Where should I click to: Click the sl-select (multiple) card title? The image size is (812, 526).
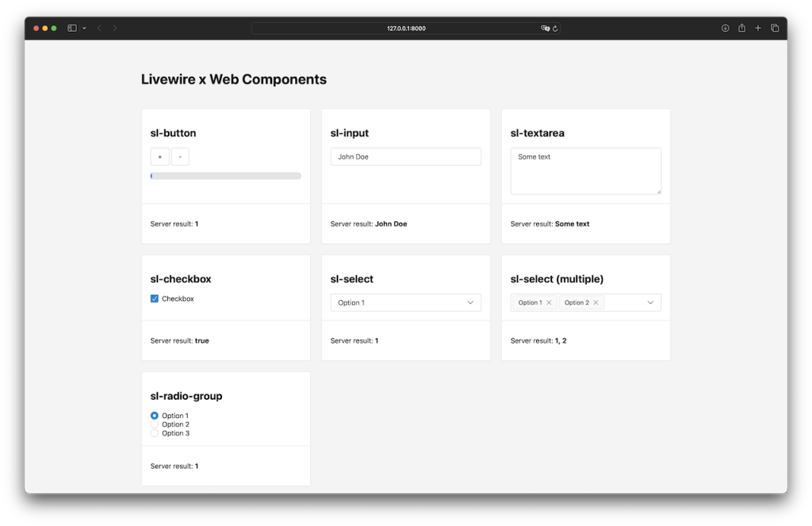point(557,279)
